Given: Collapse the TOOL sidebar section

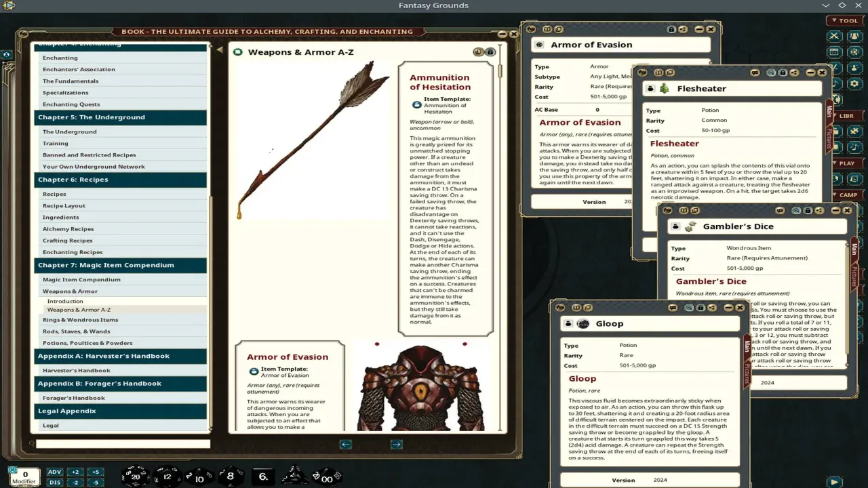Looking at the screenshot, I should (x=844, y=20).
